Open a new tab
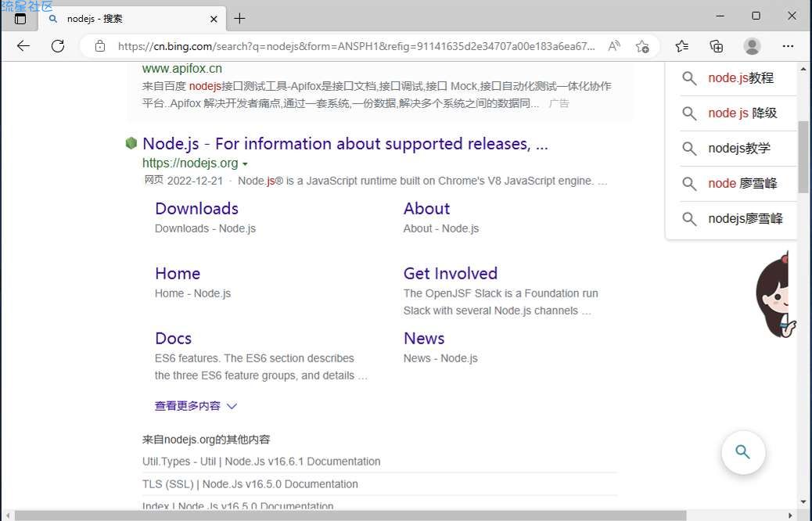The image size is (812, 521). pos(239,19)
